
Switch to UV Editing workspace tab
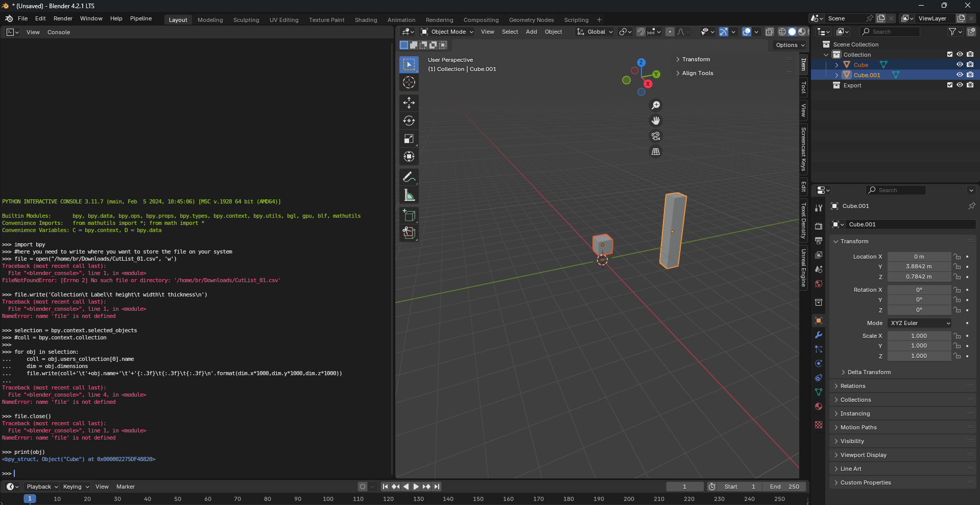click(x=284, y=20)
